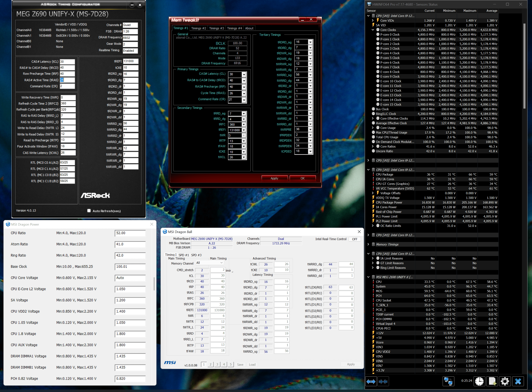
Task: Open Command Rate (CR) dropdown in Mem TweakIt
Action: coord(244,100)
